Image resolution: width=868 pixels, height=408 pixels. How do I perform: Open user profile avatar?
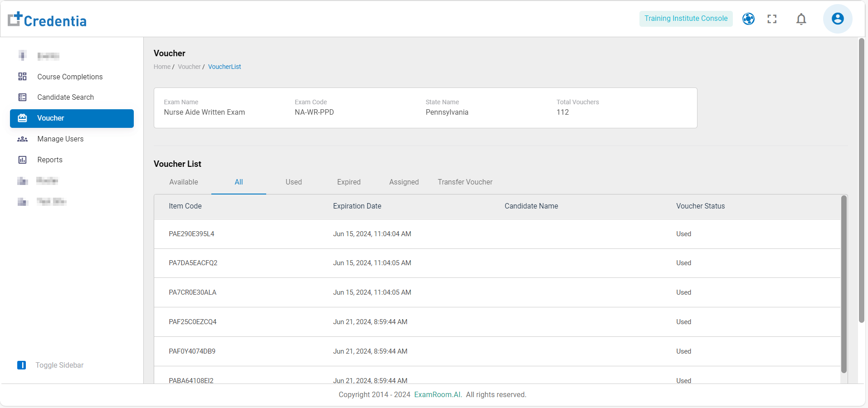coord(838,19)
